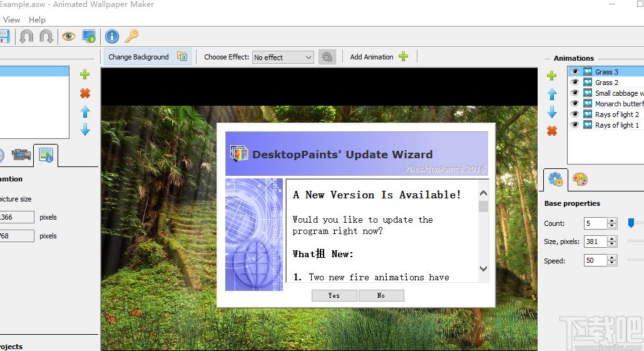This screenshot has height=351, width=644.
Task: Click the Count slider handle
Action: tap(631, 223)
